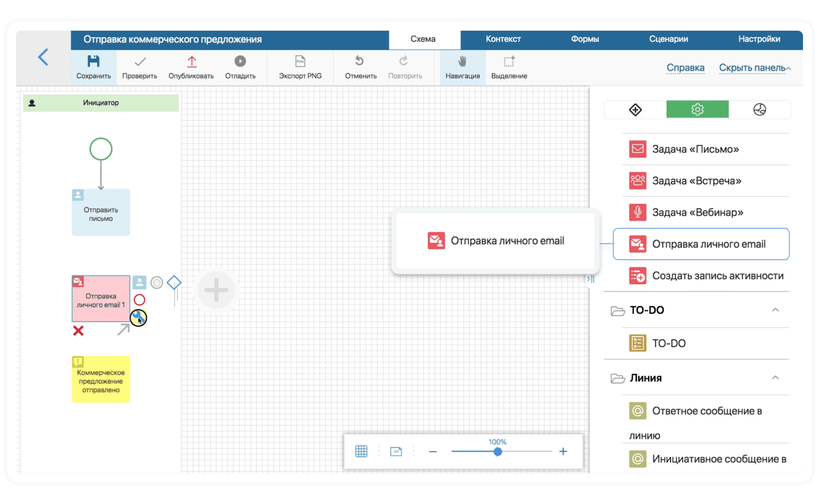
Task: Open settings via the wrench icon on the email node
Action: pos(138,318)
